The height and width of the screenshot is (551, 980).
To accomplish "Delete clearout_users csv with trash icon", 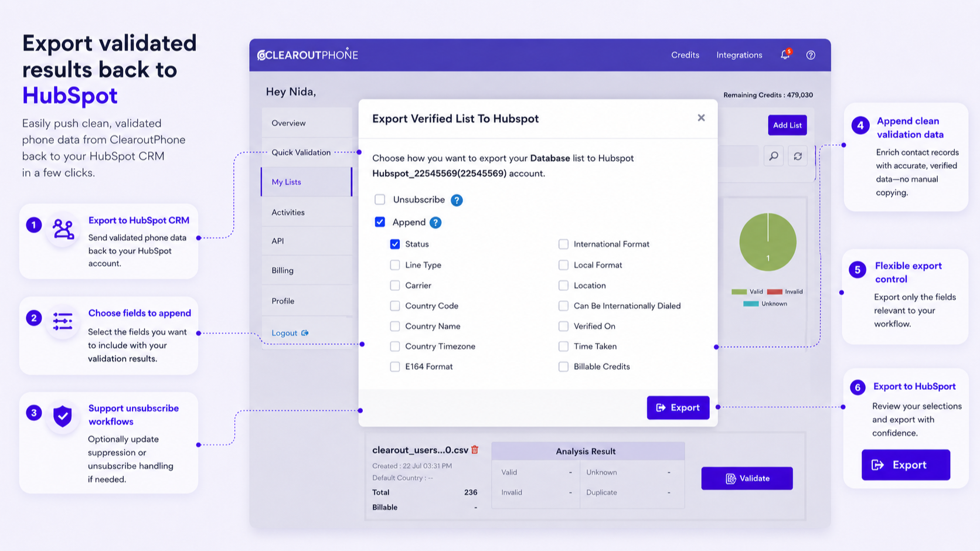I will pyautogui.click(x=475, y=450).
